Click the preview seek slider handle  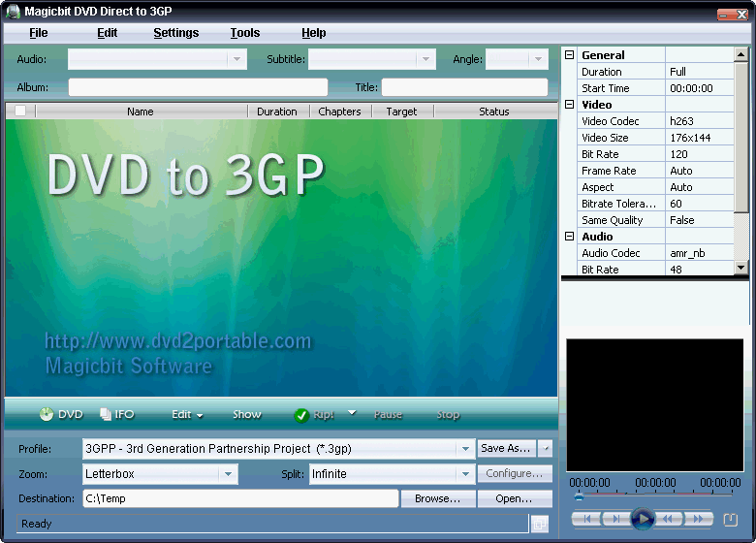[579, 496]
